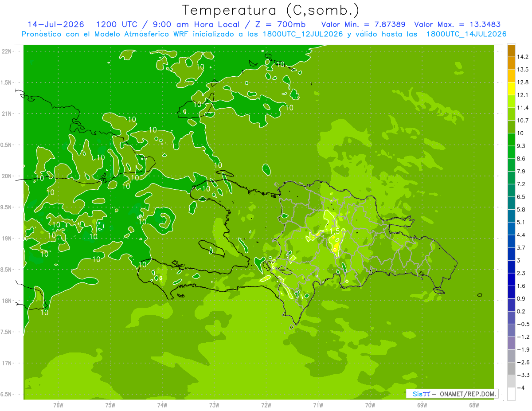532x411 pixels.
Task: Select the '14-Jul-2026' forecast date text
Action: (56, 24)
